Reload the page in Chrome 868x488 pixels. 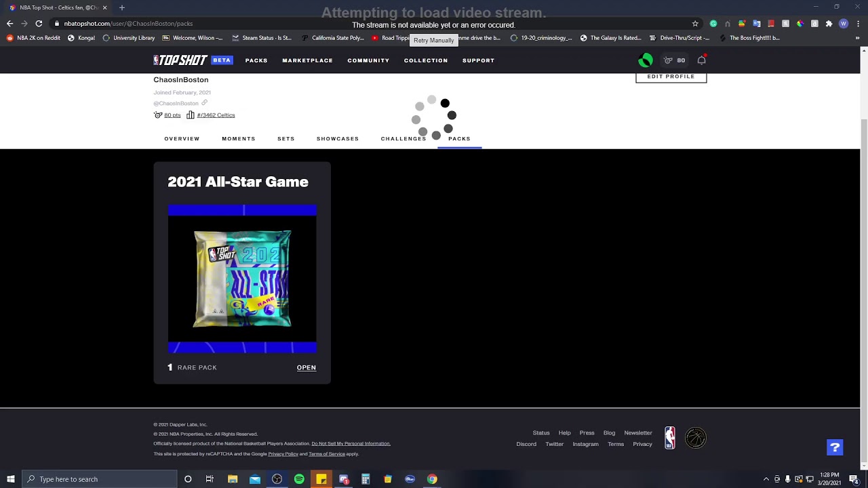coord(39,23)
